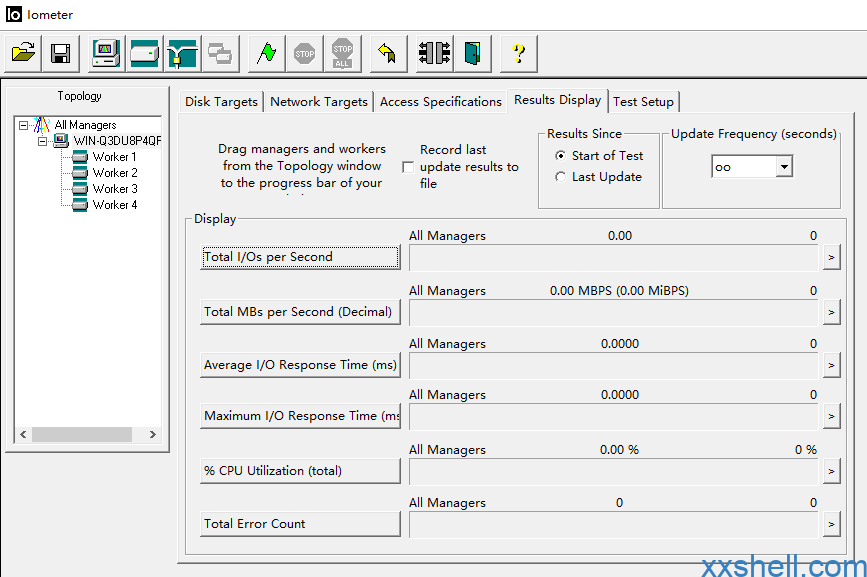Click the Disconnect Selected Worker icon
867x577 pixels.
click(434, 54)
